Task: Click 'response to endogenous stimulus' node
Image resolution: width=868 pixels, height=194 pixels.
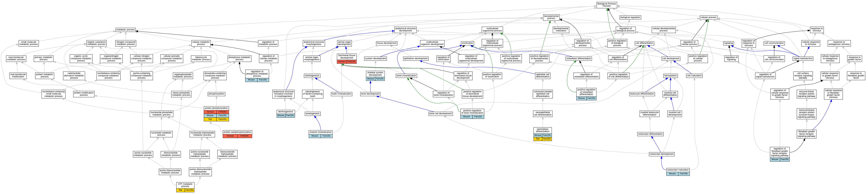Action: [x=839, y=43]
